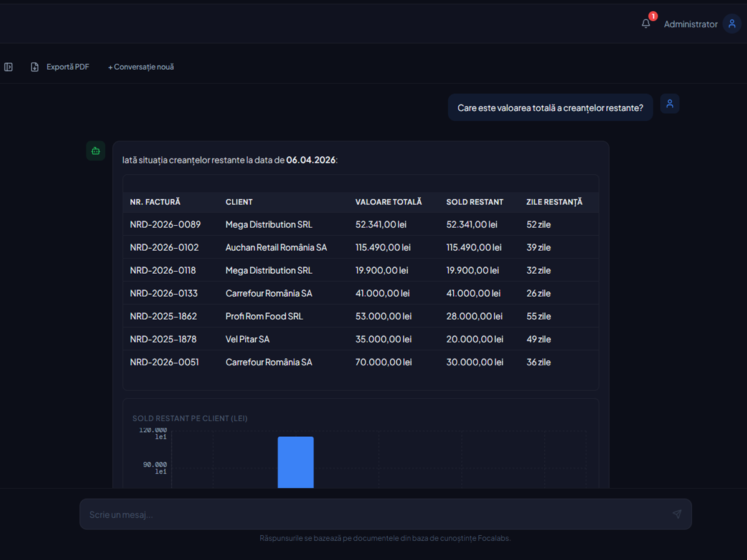This screenshot has width=747, height=560.
Task: Click the user avatar beside the question
Action: [x=670, y=104]
